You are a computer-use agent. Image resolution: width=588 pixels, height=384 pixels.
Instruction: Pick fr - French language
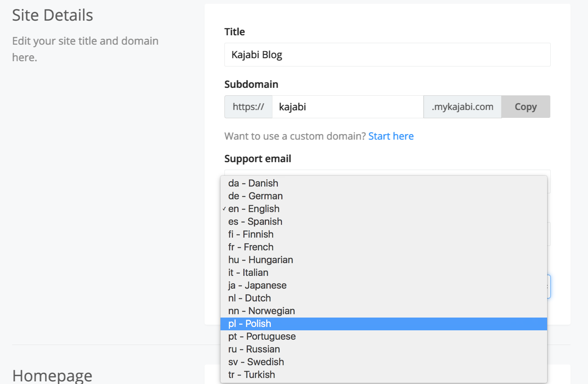pyautogui.click(x=384, y=247)
